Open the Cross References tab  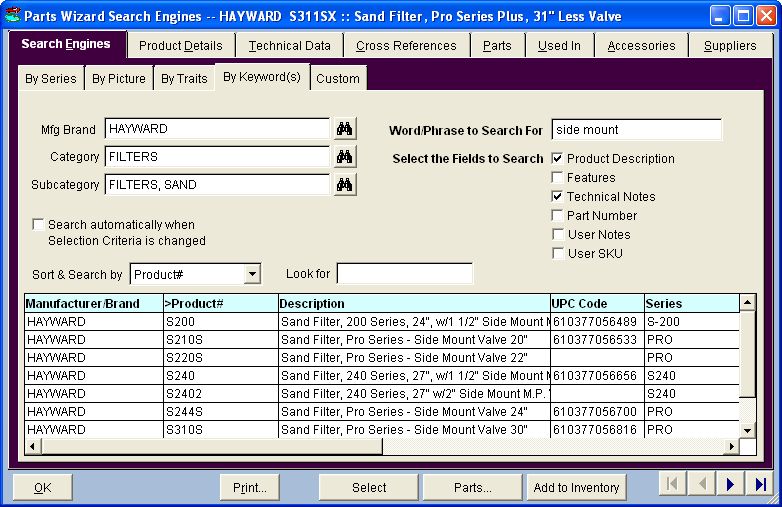tap(406, 46)
